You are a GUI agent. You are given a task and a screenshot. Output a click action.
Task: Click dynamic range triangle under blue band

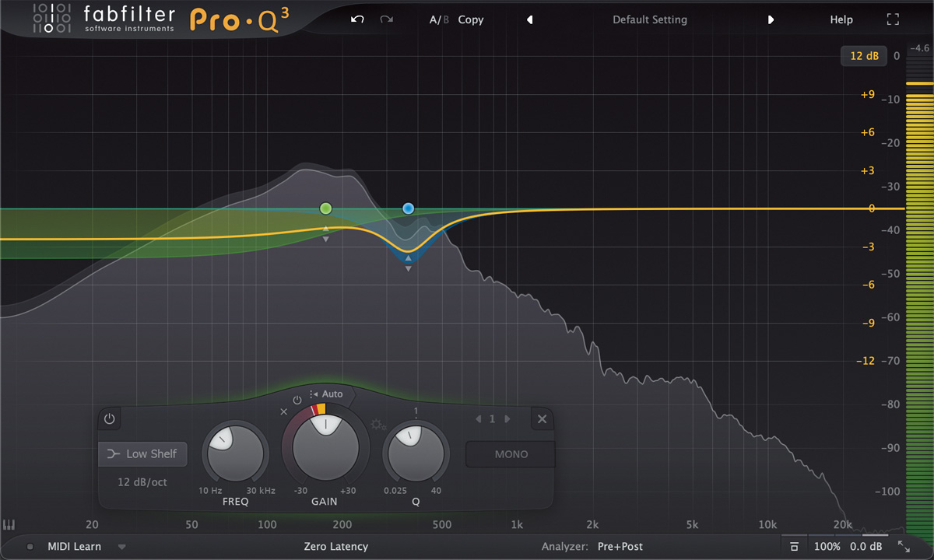click(408, 269)
